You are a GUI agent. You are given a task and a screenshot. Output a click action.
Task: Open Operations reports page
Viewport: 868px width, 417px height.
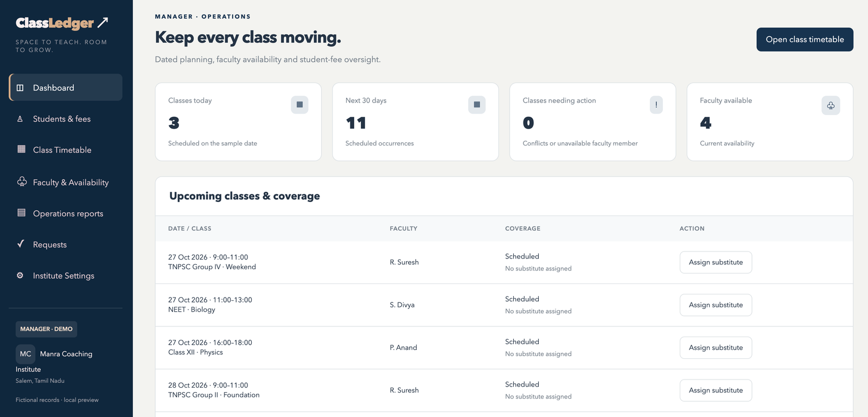point(66,213)
